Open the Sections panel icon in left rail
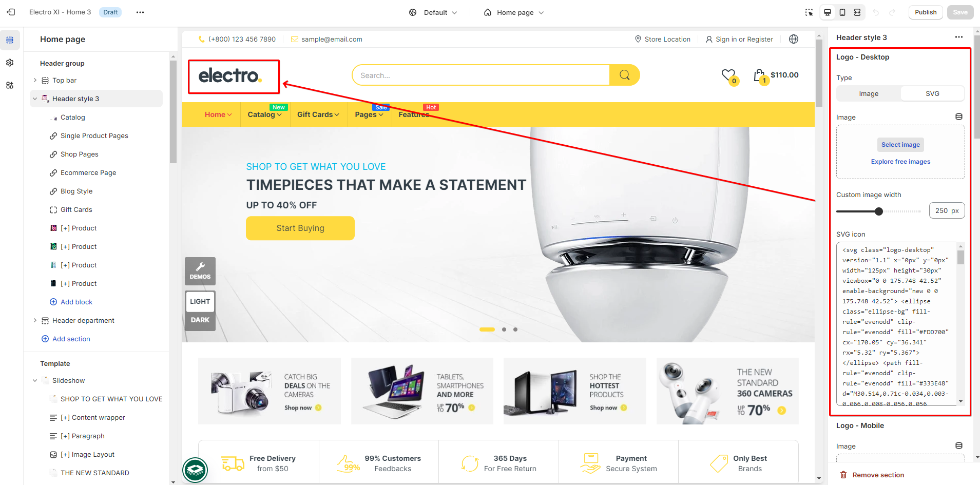 [10, 40]
